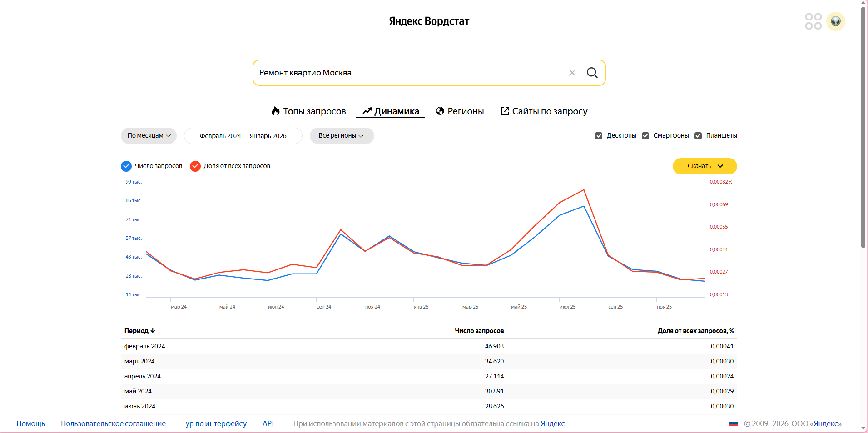Toggle the Смартфоны checkbox
The height and width of the screenshot is (433, 868).
(645, 136)
